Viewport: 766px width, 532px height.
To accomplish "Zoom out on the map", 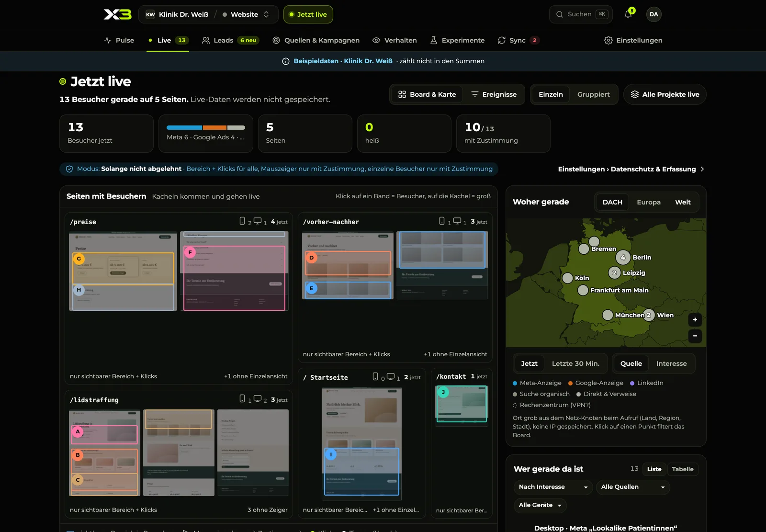I will (695, 336).
